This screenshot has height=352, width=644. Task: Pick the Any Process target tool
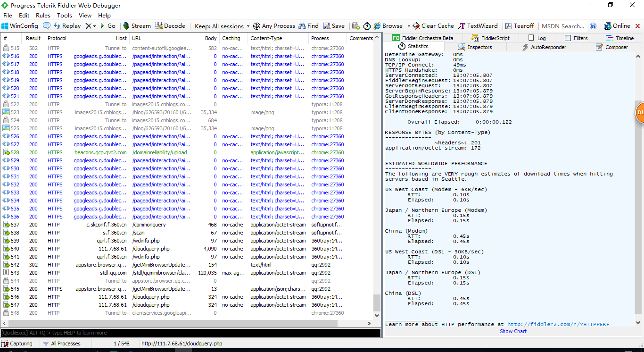coord(274,26)
